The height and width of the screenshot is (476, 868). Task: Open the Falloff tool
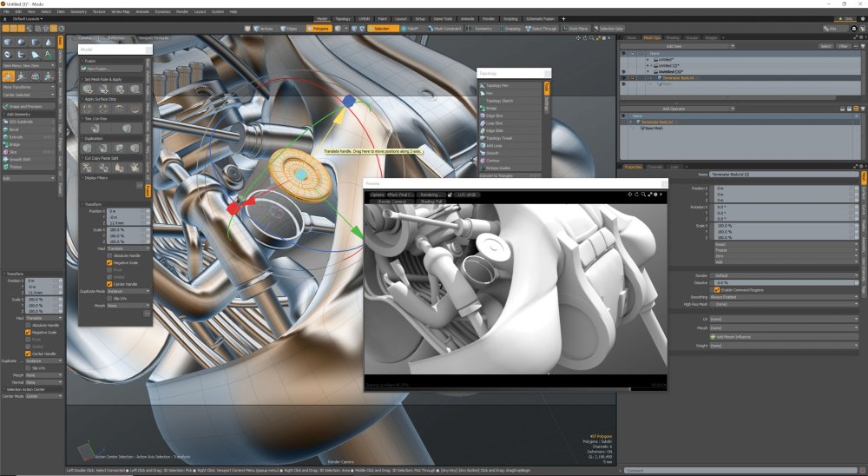click(411, 29)
